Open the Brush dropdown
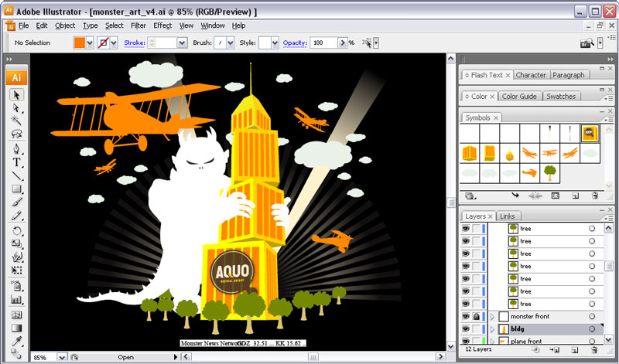619x364 pixels. 230,43
